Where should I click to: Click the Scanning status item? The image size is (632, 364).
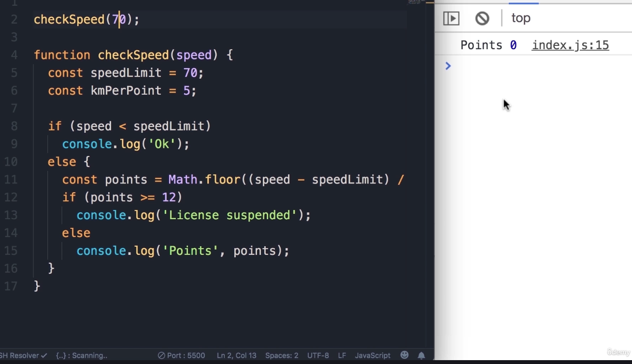pyautogui.click(x=82, y=355)
